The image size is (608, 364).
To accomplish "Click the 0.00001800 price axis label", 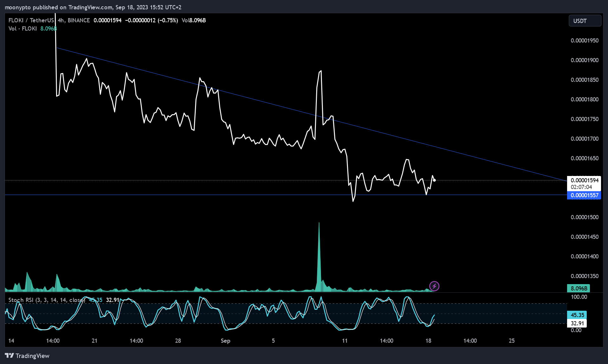I will 585,100.
